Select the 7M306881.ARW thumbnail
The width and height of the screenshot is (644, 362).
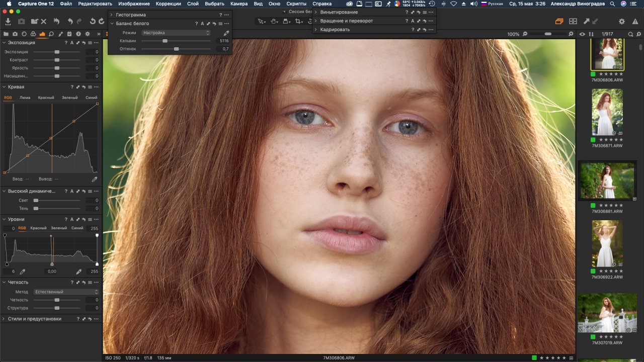click(x=607, y=180)
